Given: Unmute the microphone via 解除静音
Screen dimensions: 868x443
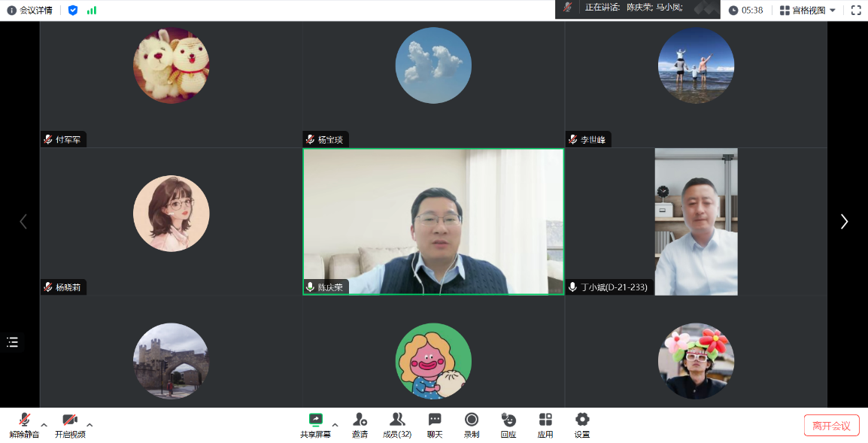Looking at the screenshot, I should 24,425.
